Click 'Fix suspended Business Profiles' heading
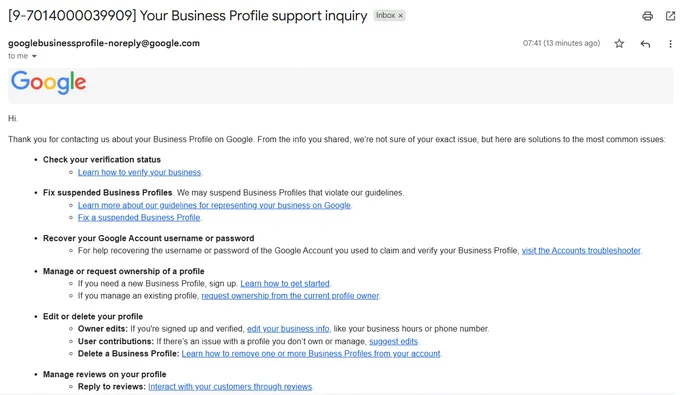The width and height of the screenshot is (680, 395). point(107,193)
